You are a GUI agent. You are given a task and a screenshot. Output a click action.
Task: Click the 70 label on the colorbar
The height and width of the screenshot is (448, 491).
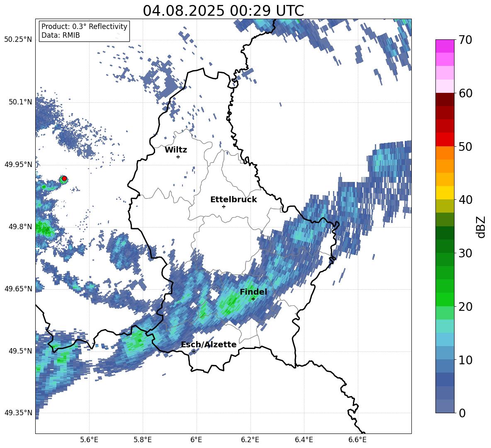[x=465, y=40]
